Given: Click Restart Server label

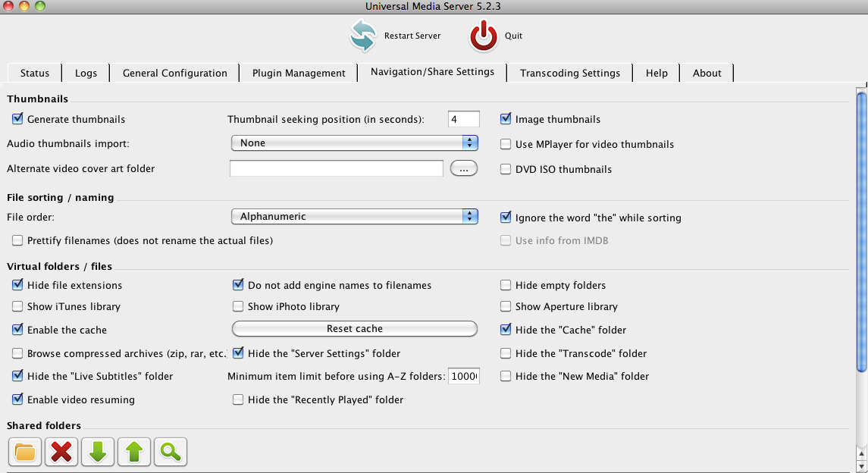Looking at the screenshot, I should 412,36.
